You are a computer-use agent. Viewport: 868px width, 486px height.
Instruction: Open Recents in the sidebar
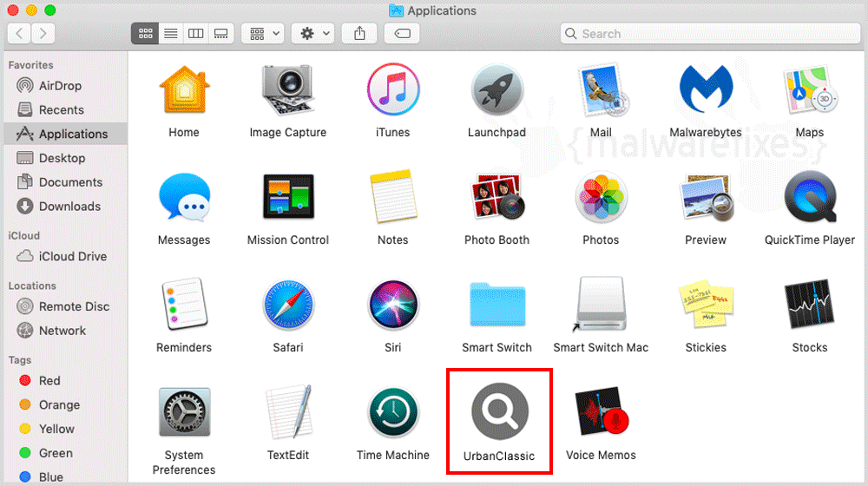(x=65, y=109)
